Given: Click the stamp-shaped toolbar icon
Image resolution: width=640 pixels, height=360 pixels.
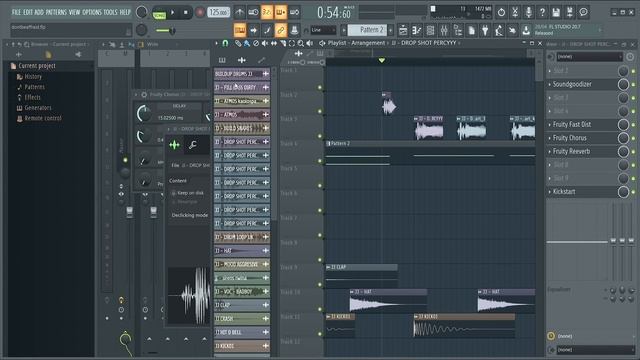Looking at the screenshot, I should (294, 30).
